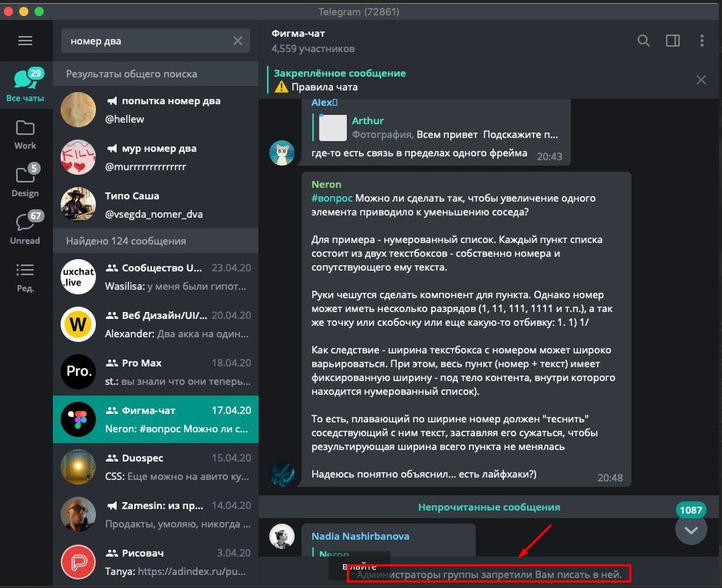Click the hellew channel avatar
This screenshot has height=588, width=722.
(x=78, y=110)
